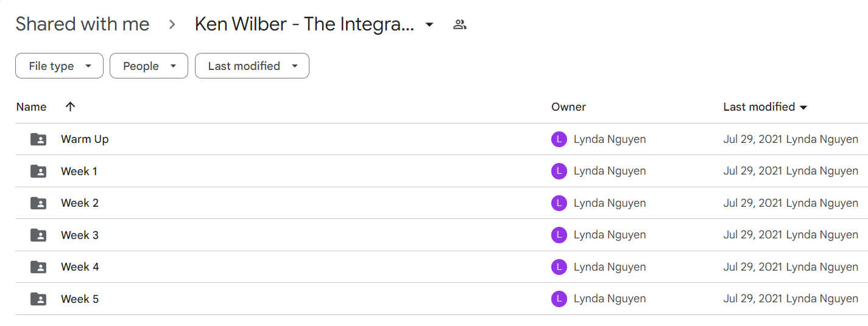Viewport: 868px width, 326px height.
Task: Open the Last modified filter chip
Action: click(x=252, y=66)
